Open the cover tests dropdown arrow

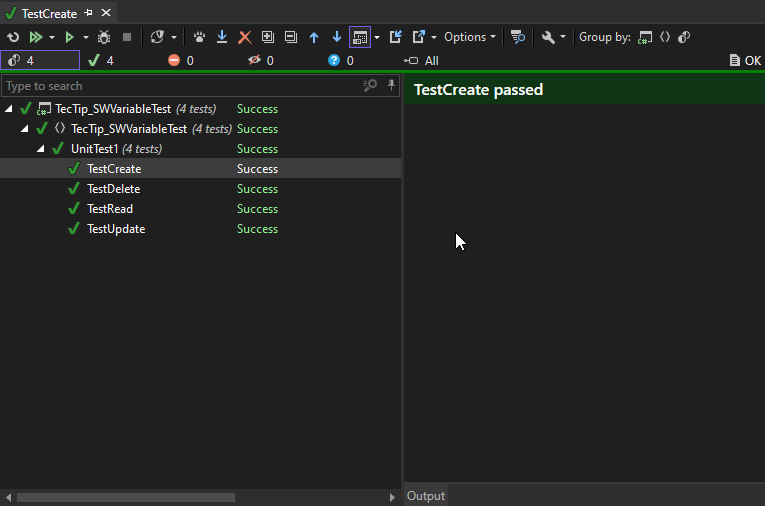point(174,37)
